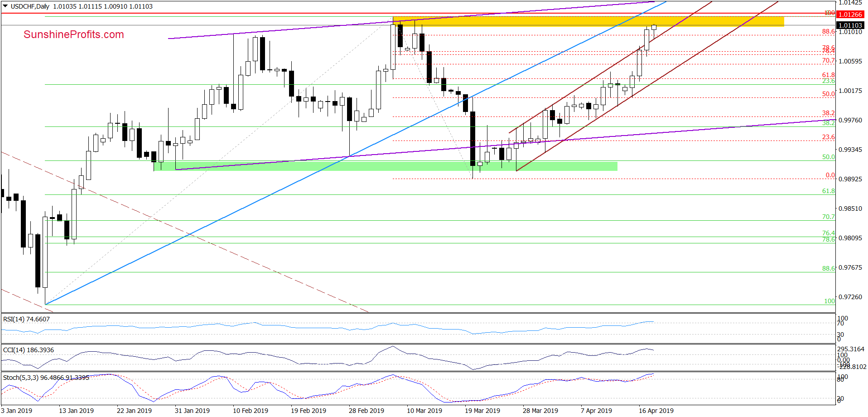Click the red 0.0 Fibonacci level label

pyautogui.click(x=830, y=175)
